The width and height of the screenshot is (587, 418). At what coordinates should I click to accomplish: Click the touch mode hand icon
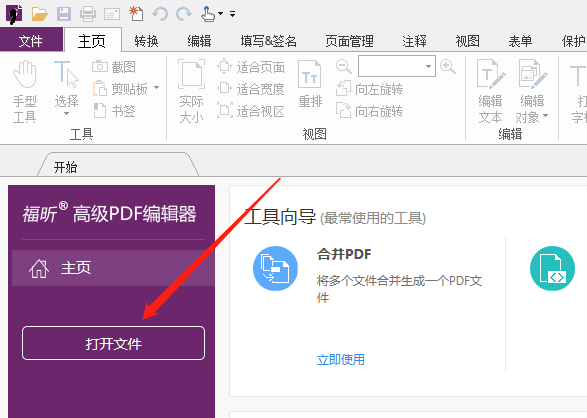[207, 14]
